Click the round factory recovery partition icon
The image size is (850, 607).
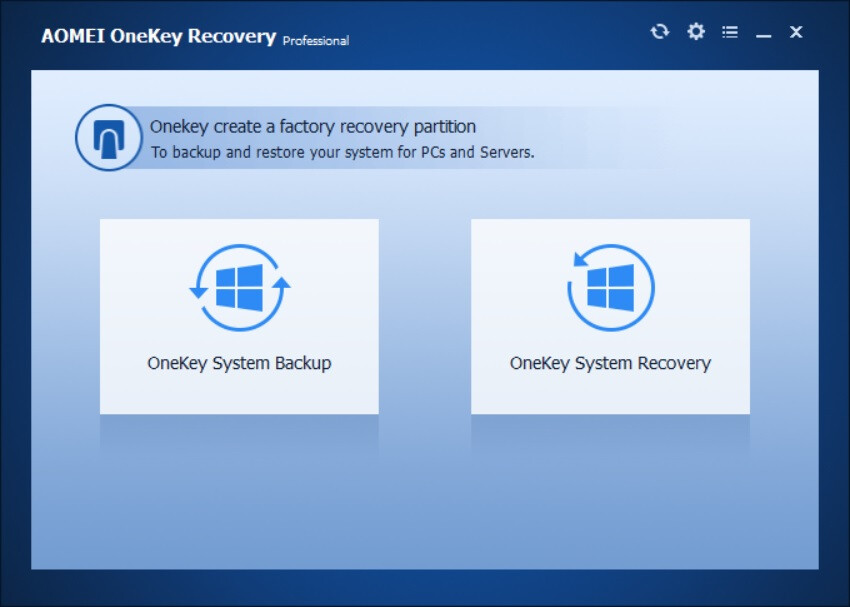109,138
